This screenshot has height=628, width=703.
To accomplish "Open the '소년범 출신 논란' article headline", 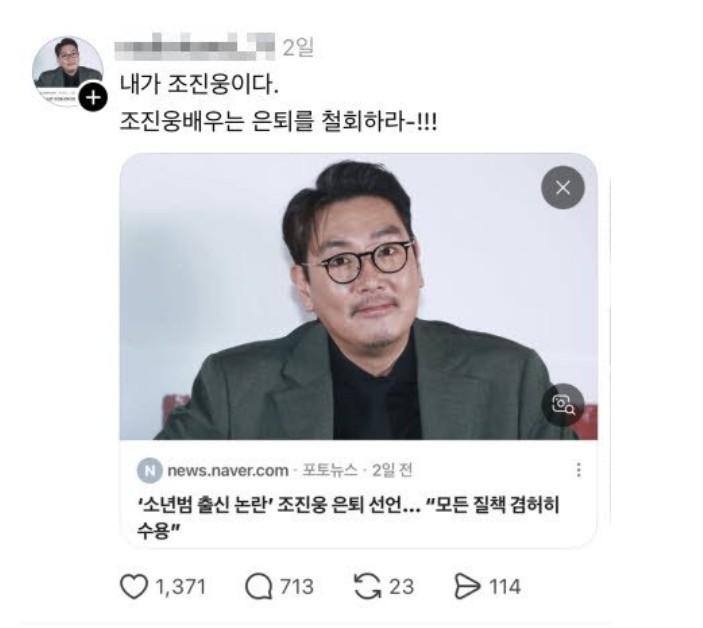I will point(348,517).
